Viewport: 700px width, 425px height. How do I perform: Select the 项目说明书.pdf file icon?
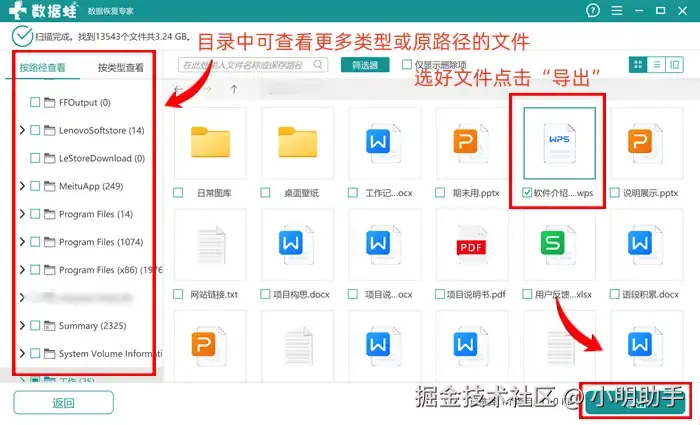click(x=471, y=245)
